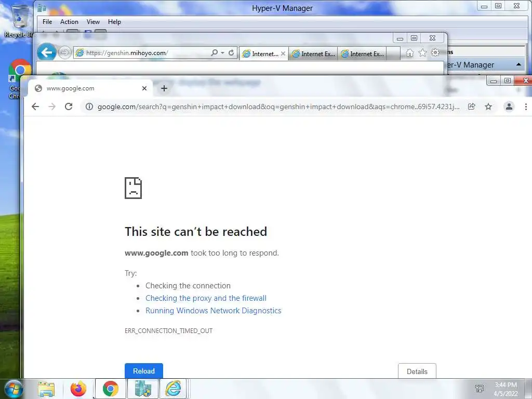Image resolution: width=532 pixels, height=399 pixels.
Task: Close the first Internet Explorer tab
Action: [283, 54]
